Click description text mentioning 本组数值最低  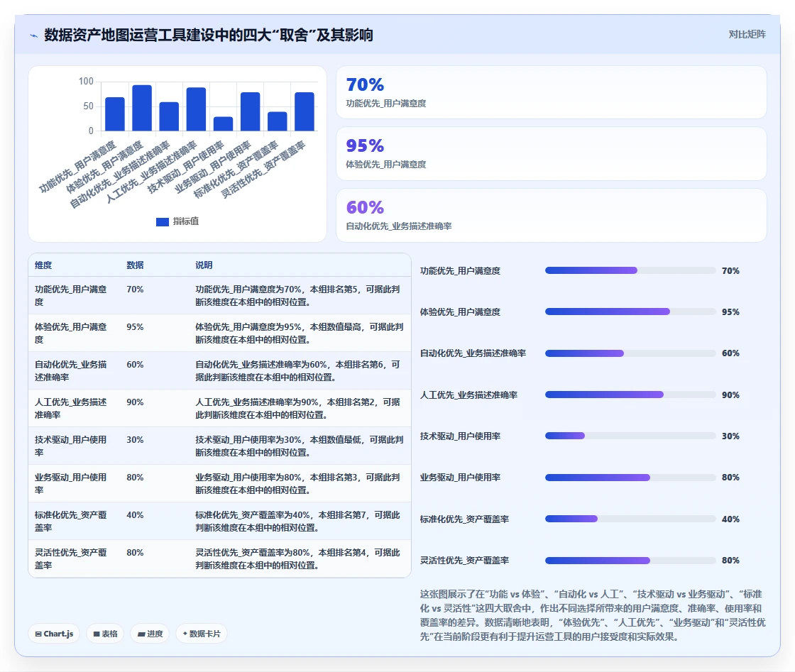pos(299,446)
